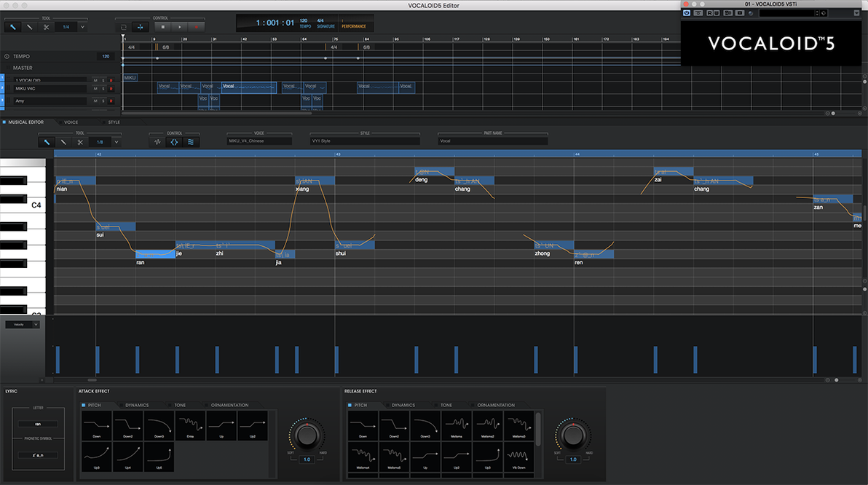This screenshot has width=868, height=485.
Task: Enable the Release Effect Tone checkbox tab
Action: coord(437,406)
